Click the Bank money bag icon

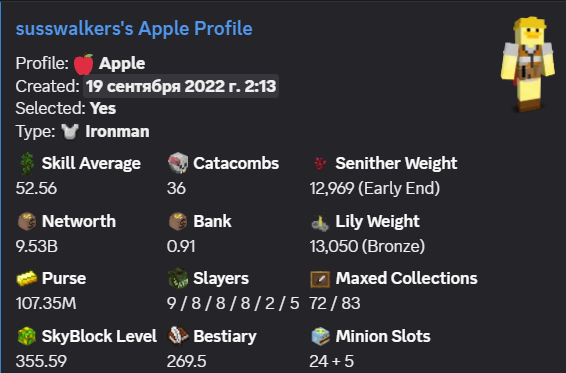click(x=178, y=221)
